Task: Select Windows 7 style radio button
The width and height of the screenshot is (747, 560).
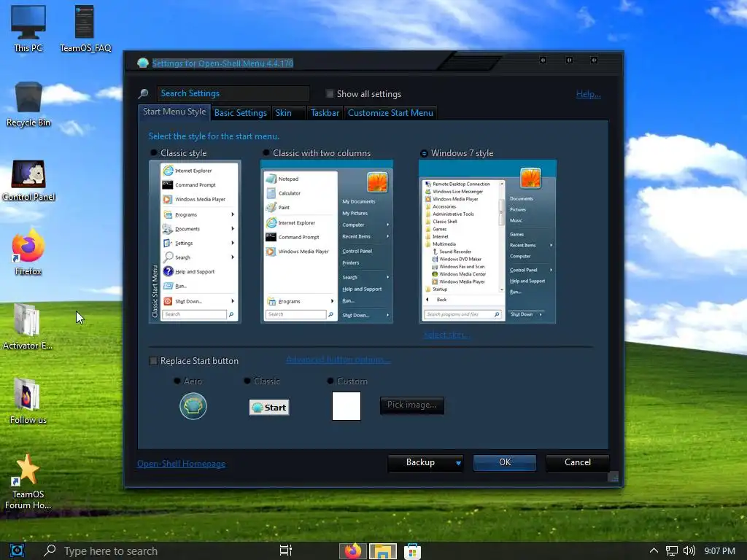Action: click(424, 153)
